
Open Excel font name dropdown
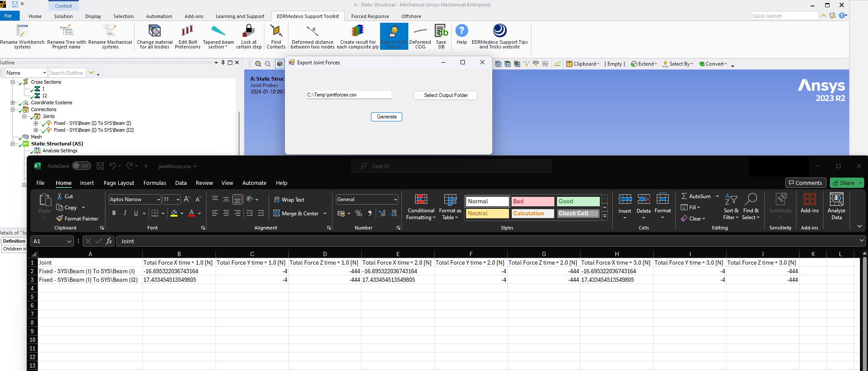pos(159,199)
